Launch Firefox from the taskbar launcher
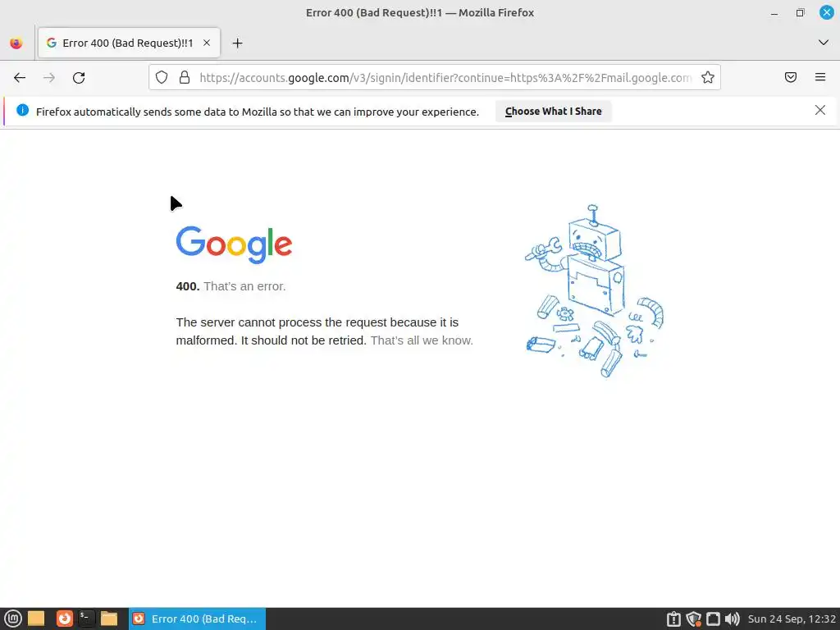The height and width of the screenshot is (630, 840). [64, 619]
